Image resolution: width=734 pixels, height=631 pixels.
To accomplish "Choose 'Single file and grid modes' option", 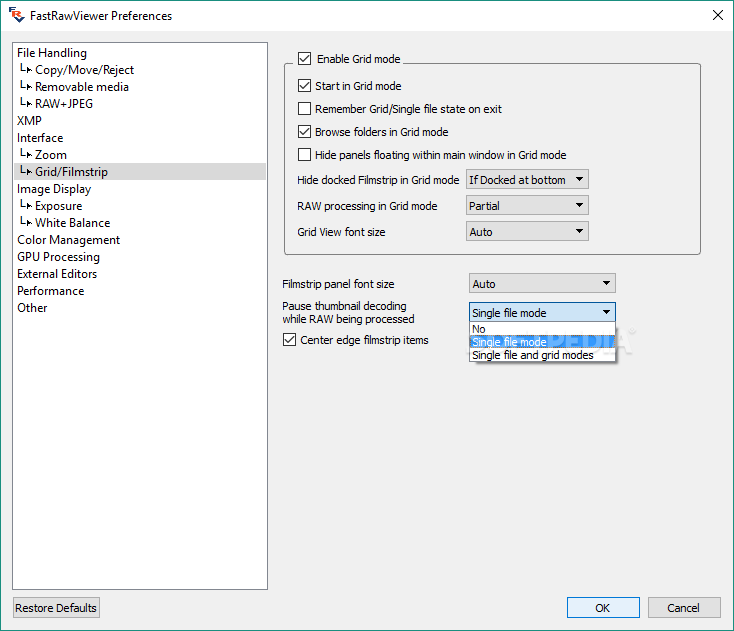I will [542, 355].
